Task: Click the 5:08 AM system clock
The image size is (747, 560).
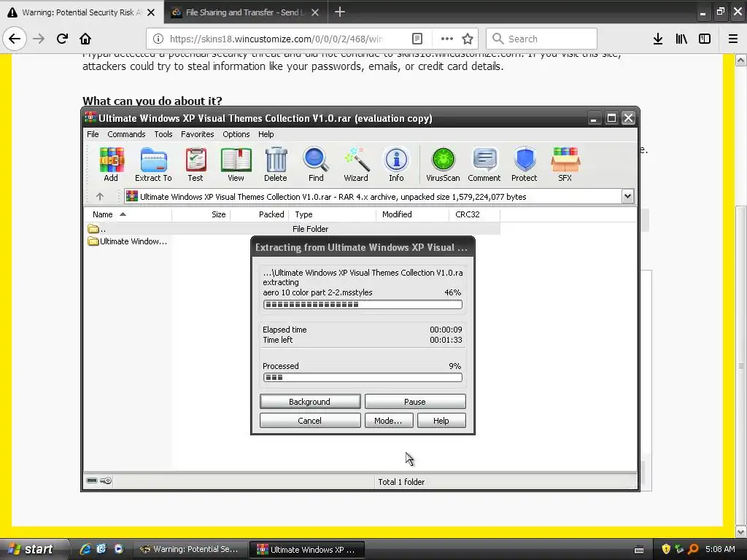Action: [x=720, y=549]
